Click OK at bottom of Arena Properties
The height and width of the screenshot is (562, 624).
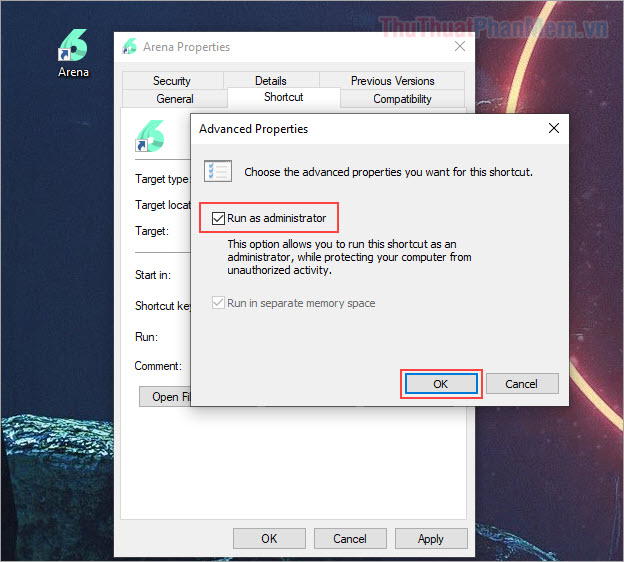pyautogui.click(x=269, y=538)
